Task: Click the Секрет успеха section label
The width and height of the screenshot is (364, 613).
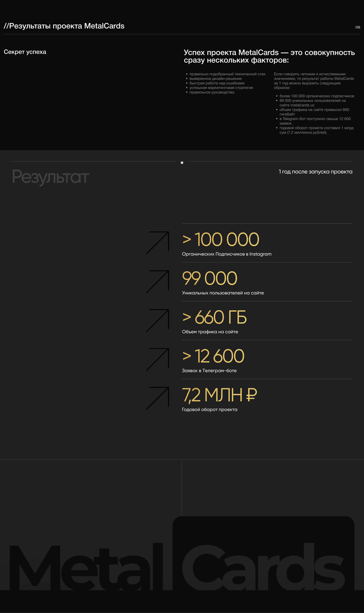Action: pyautogui.click(x=25, y=52)
